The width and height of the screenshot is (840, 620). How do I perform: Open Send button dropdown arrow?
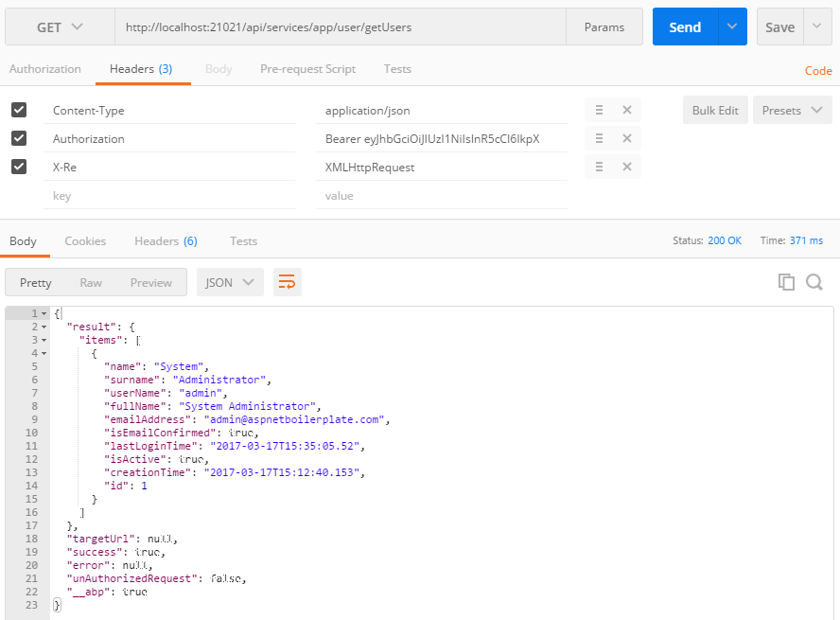click(x=732, y=27)
